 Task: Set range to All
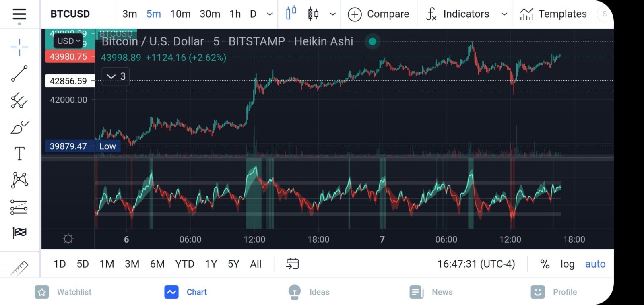[256, 264]
